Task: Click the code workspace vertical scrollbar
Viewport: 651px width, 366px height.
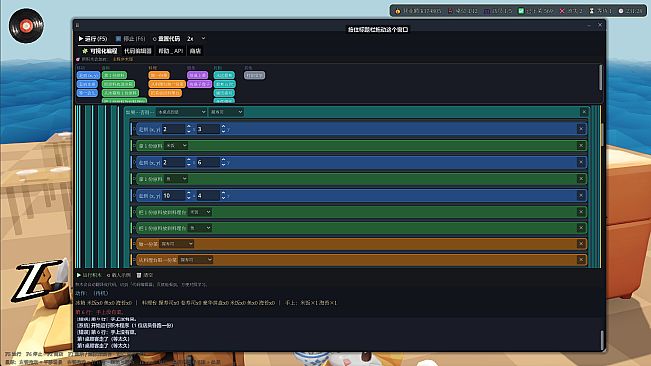Action: (x=602, y=134)
